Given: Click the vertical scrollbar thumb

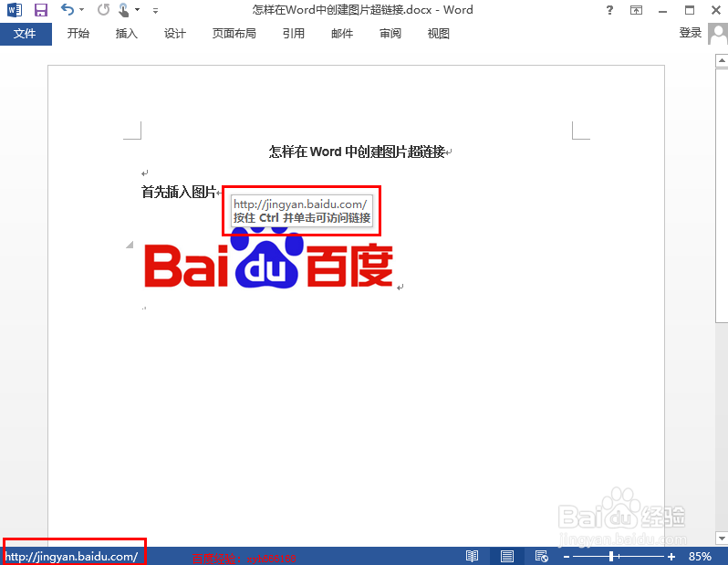Looking at the screenshot, I should point(722,195).
